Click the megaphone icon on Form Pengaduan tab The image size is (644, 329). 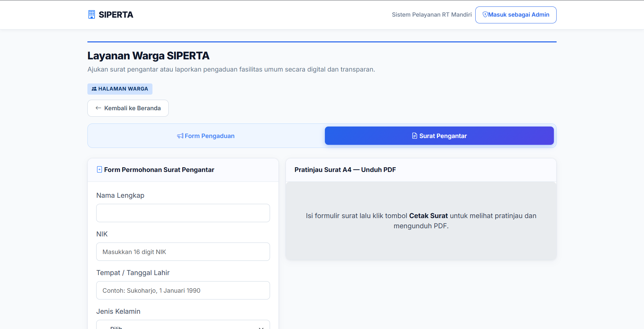(x=180, y=136)
